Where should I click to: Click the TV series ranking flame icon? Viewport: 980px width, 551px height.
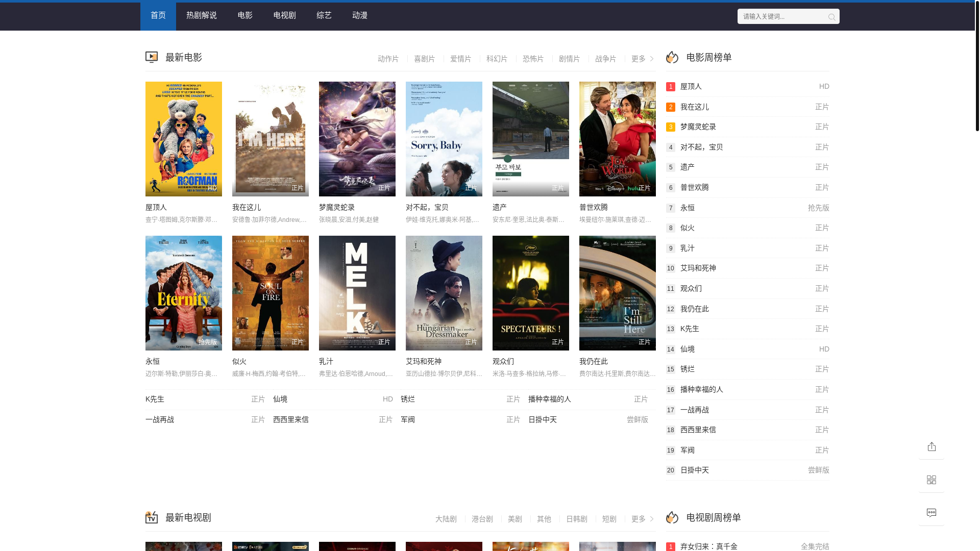coord(672,517)
